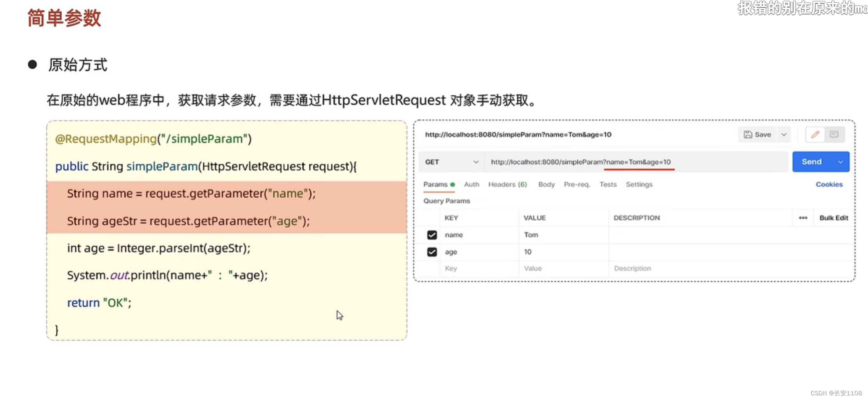Open the Tests tab
The image size is (868, 400).
608,184
